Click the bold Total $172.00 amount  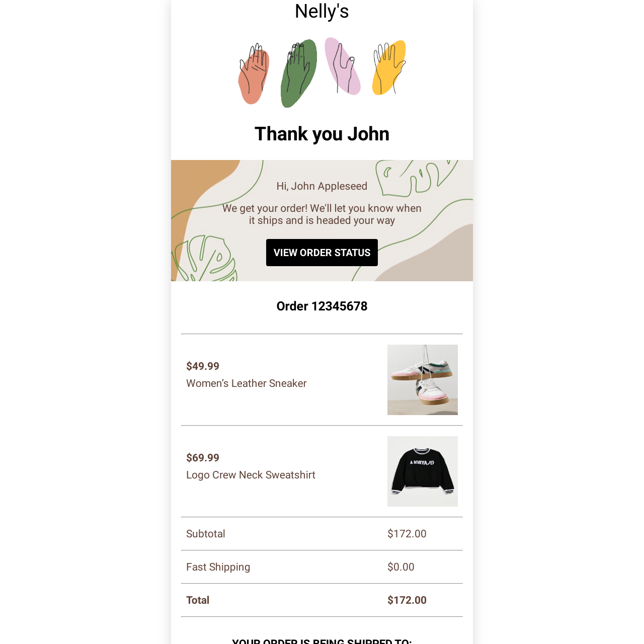407,600
